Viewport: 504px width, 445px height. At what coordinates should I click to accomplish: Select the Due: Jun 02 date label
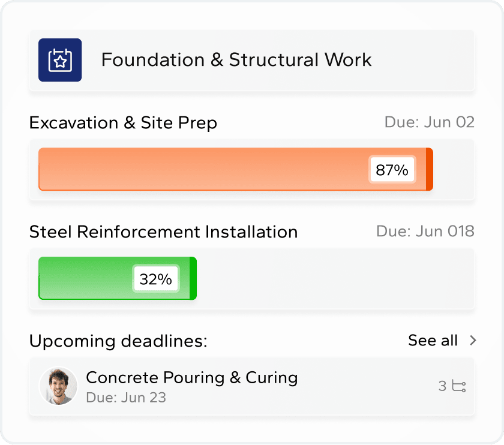[x=430, y=122]
